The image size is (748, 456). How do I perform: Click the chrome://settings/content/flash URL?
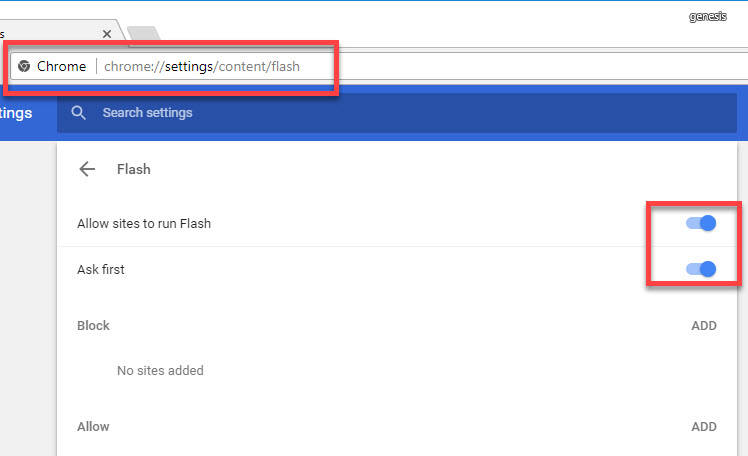pos(202,66)
